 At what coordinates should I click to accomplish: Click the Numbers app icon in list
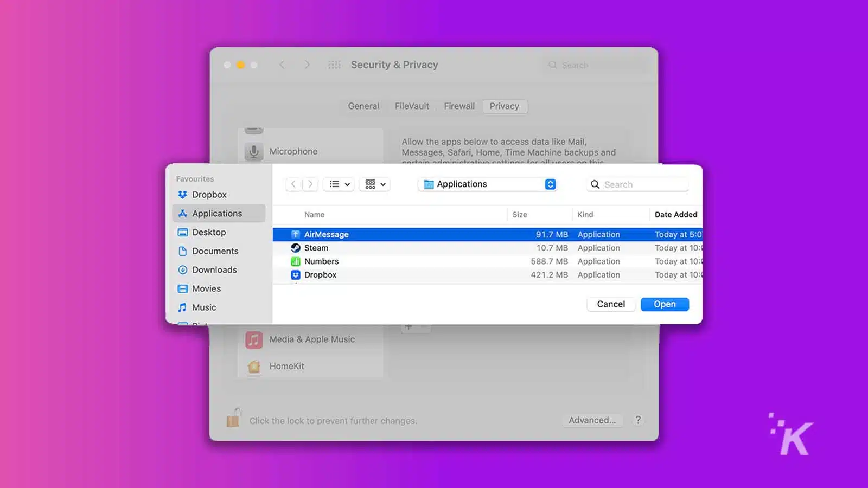click(295, 261)
